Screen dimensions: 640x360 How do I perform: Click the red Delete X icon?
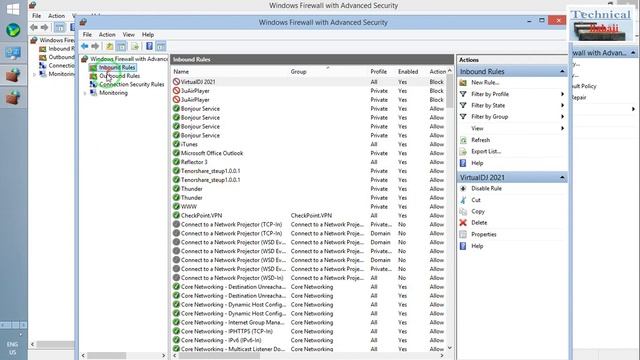(x=463, y=223)
